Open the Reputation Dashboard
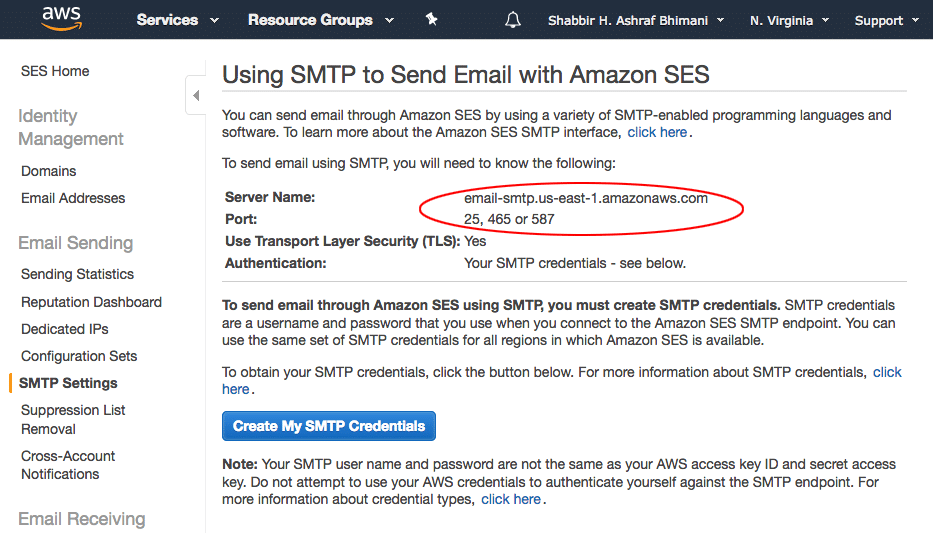Viewport: 933px width, 533px height. [x=91, y=302]
